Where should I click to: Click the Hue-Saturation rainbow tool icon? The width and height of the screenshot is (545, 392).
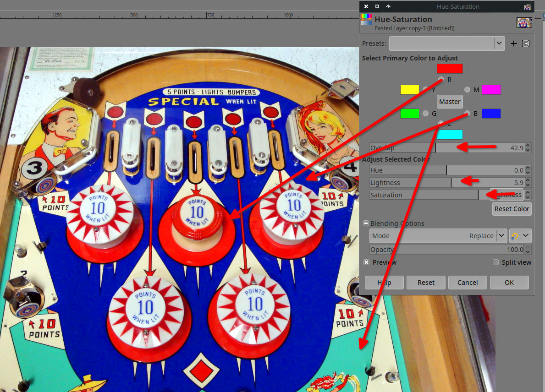pyautogui.click(x=366, y=19)
